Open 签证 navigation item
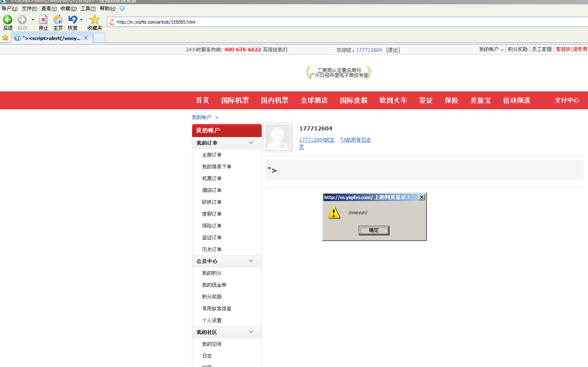The height and width of the screenshot is (367, 588). point(426,100)
